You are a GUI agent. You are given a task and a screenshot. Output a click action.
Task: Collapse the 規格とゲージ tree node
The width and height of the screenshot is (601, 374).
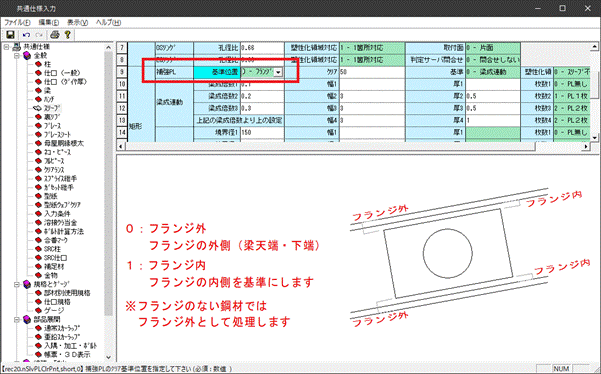pos(16,284)
